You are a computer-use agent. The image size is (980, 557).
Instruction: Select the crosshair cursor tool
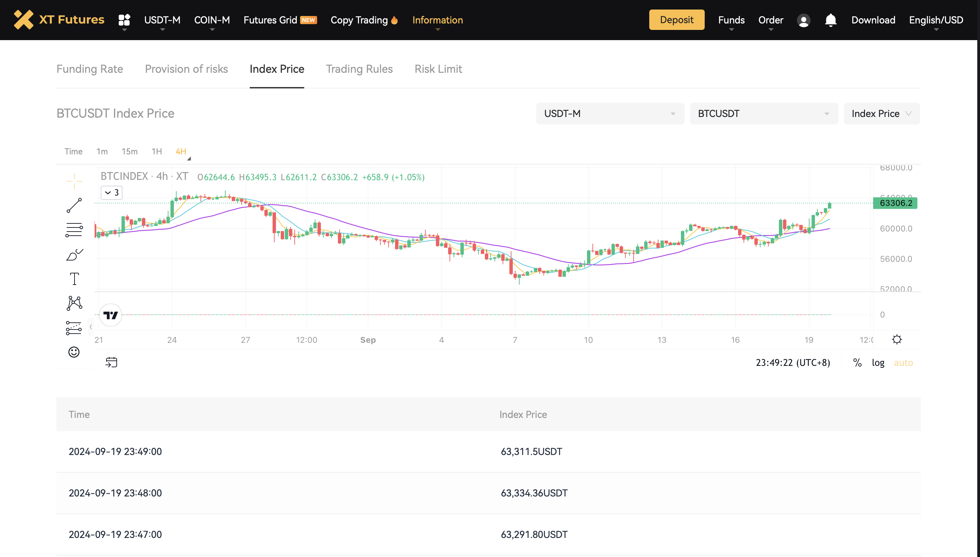[74, 181]
